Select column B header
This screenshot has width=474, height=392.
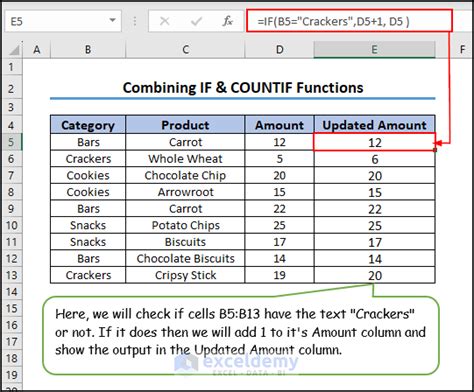88,50
